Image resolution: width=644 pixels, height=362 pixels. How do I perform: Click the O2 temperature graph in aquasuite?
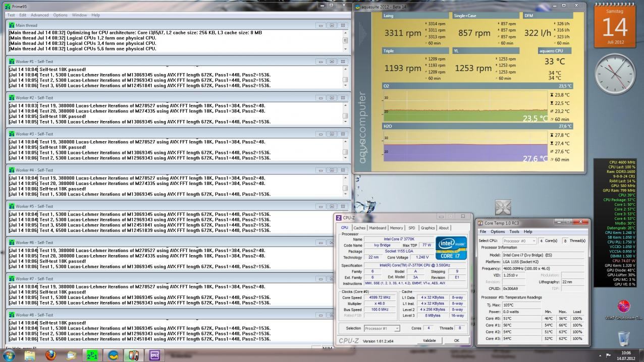click(465, 106)
